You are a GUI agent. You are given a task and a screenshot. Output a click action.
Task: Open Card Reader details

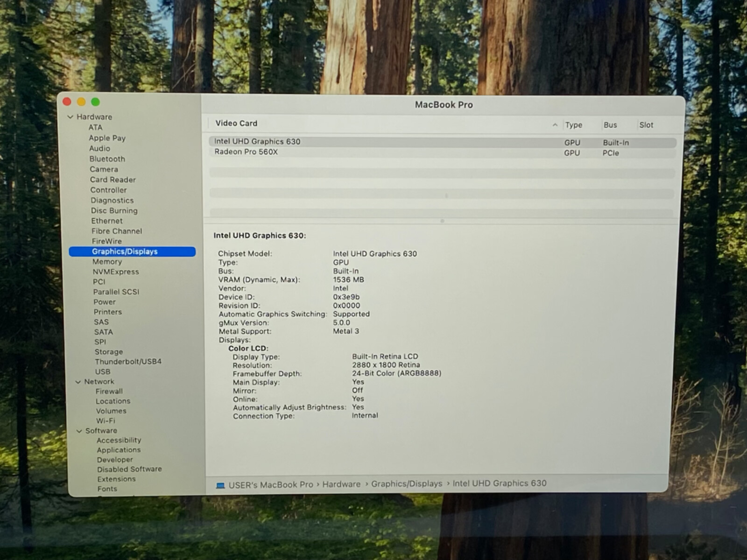point(113,180)
